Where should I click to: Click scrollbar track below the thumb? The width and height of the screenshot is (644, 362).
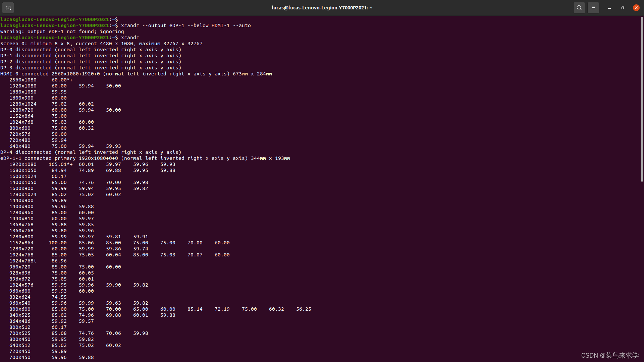[x=642, y=268]
